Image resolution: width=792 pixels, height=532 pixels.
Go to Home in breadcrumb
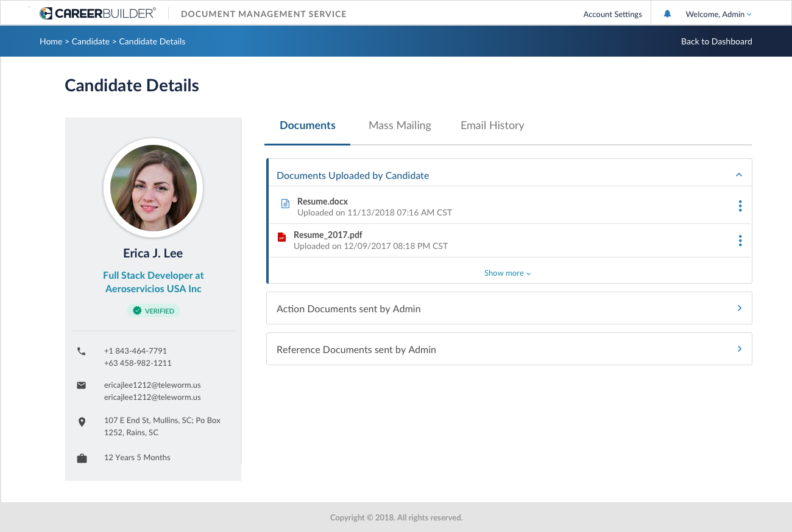tap(51, 41)
